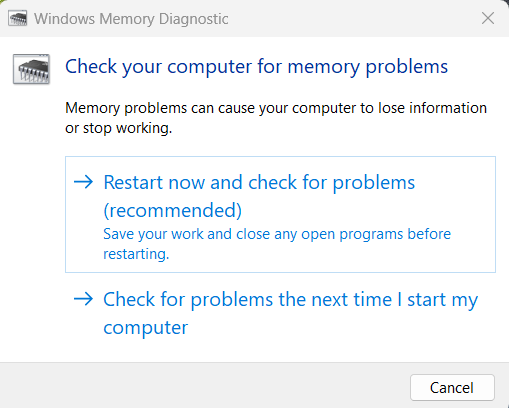
Task: Click the arrow icon beside Restart now option
Action: [83, 182]
